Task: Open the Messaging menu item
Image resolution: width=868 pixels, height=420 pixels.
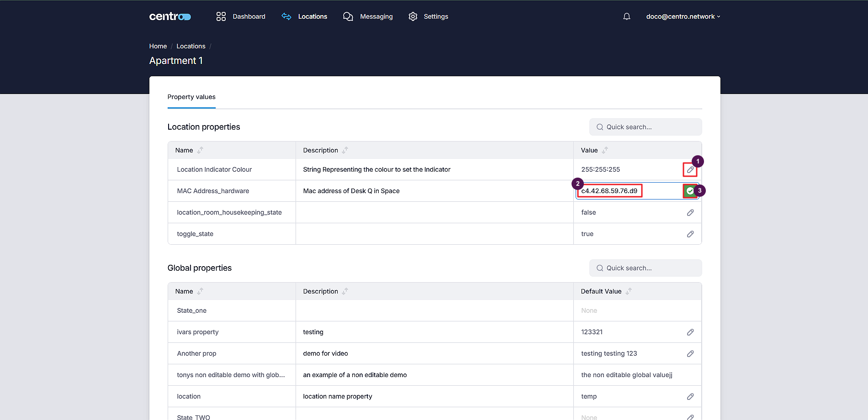Action: click(x=376, y=16)
